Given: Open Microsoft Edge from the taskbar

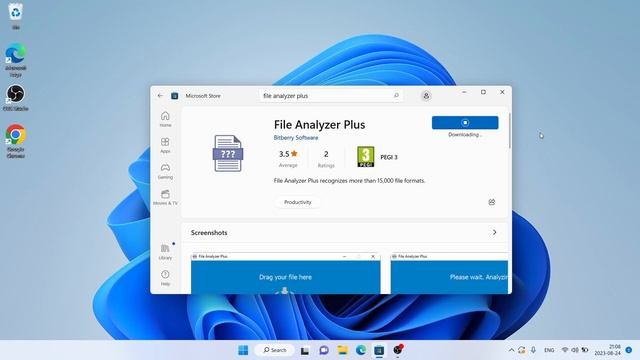Looking at the screenshot, I should (361, 350).
